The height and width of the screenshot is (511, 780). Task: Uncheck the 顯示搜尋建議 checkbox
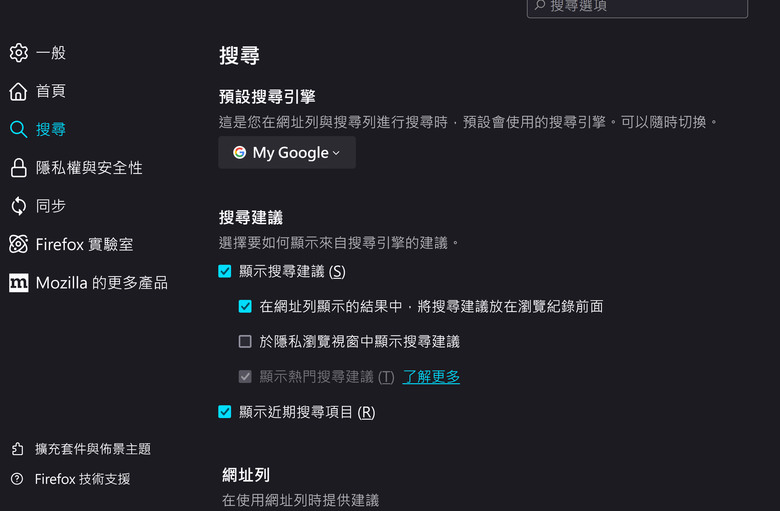(x=225, y=271)
